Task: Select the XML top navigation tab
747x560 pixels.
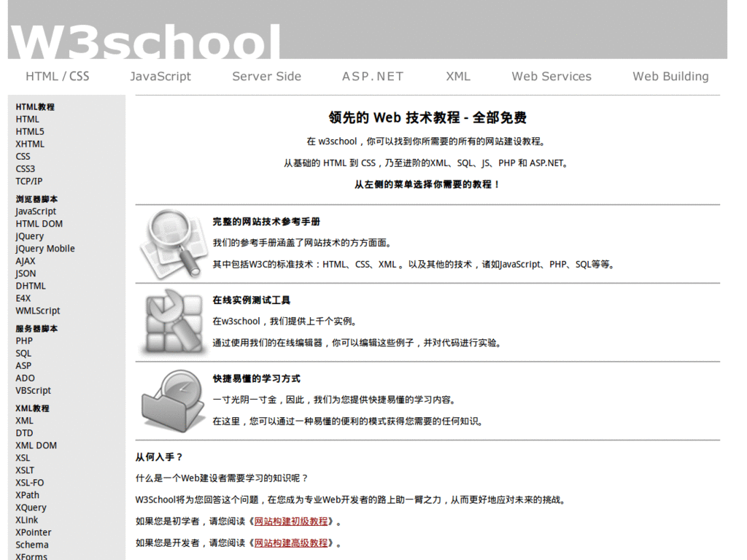Action: (x=458, y=76)
